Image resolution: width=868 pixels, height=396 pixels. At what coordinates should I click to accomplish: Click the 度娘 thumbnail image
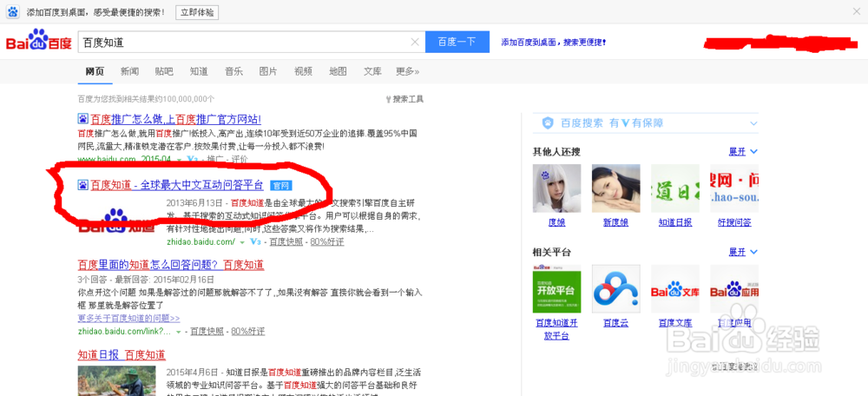(x=557, y=188)
